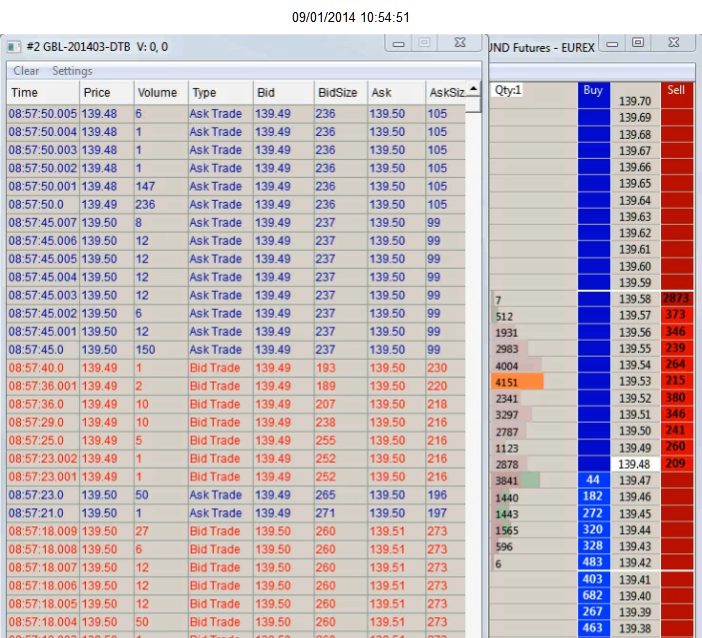Select the Bid Trade row at 08:57:18.009
Image resolution: width=702 pixels, height=638 pixels.
pyautogui.click(x=236, y=531)
